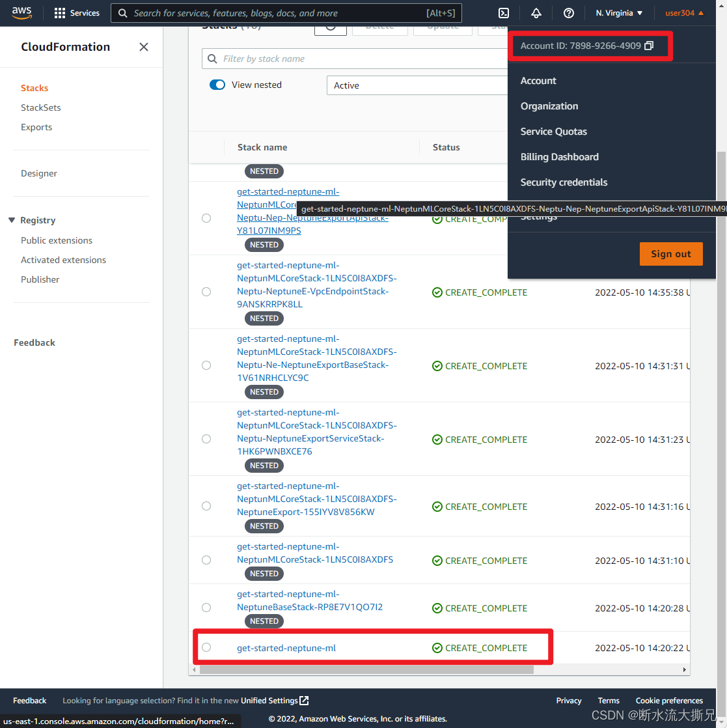Screen dimensions: 727x728
Task: Select radio for VpcEndpointStack-9ANSKRRPK8LL
Action: pos(206,292)
